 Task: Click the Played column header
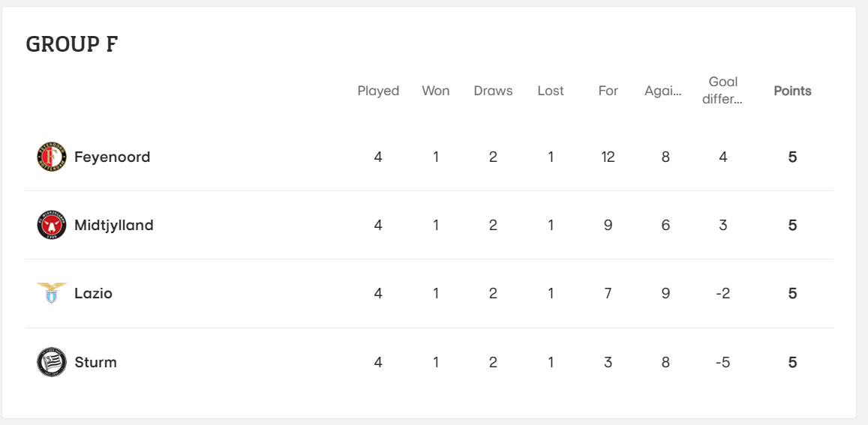378,91
